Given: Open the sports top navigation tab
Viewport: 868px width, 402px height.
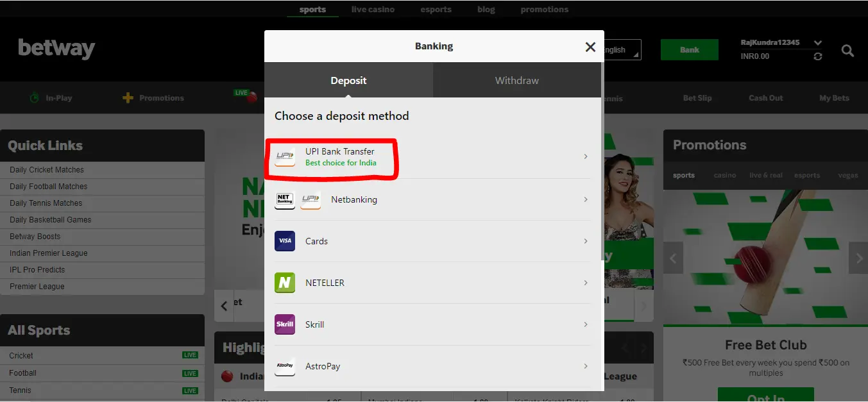Looking at the screenshot, I should pyautogui.click(x=312, y=10).
